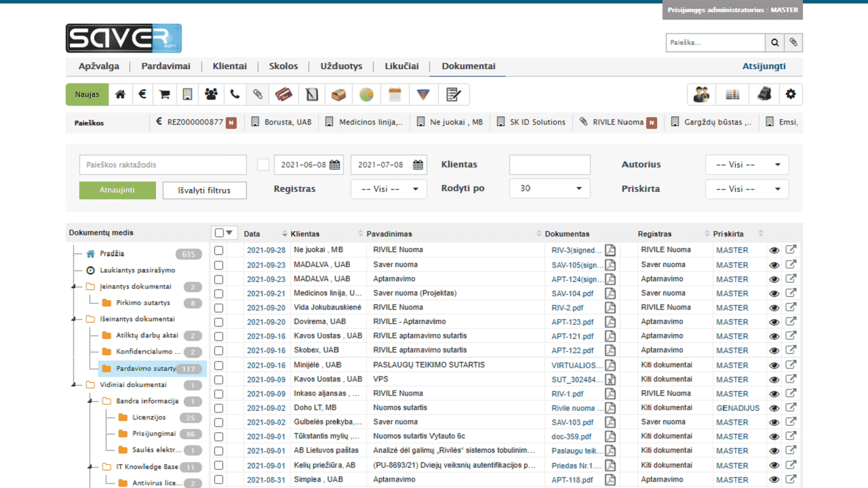
Task: Switch to the Pardavimai menu tab
Action: tap(165, 66)
